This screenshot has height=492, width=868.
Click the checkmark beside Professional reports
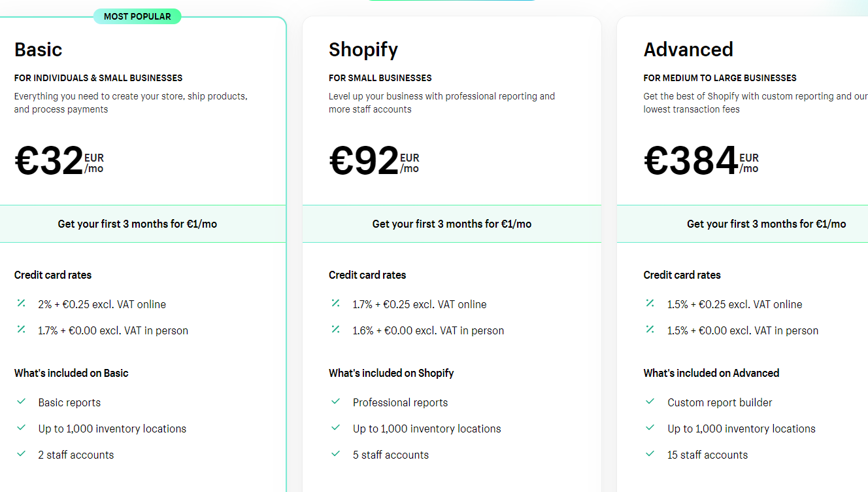(336, 402)
